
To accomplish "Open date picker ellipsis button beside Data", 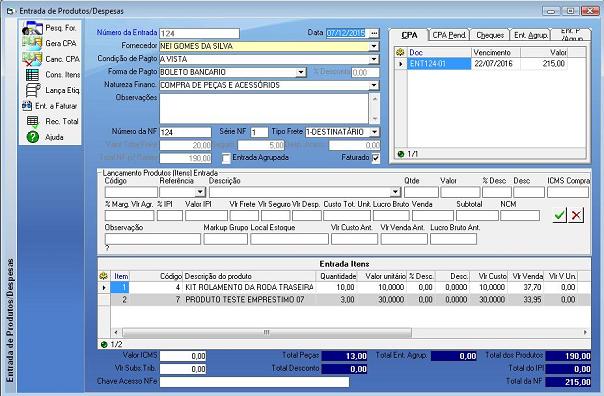I will coord(374,34).
